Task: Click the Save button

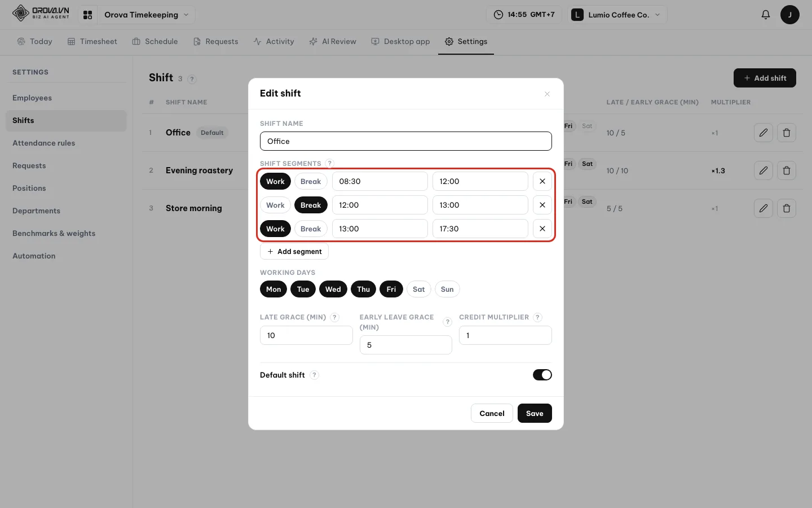Action: pos(535,413)
